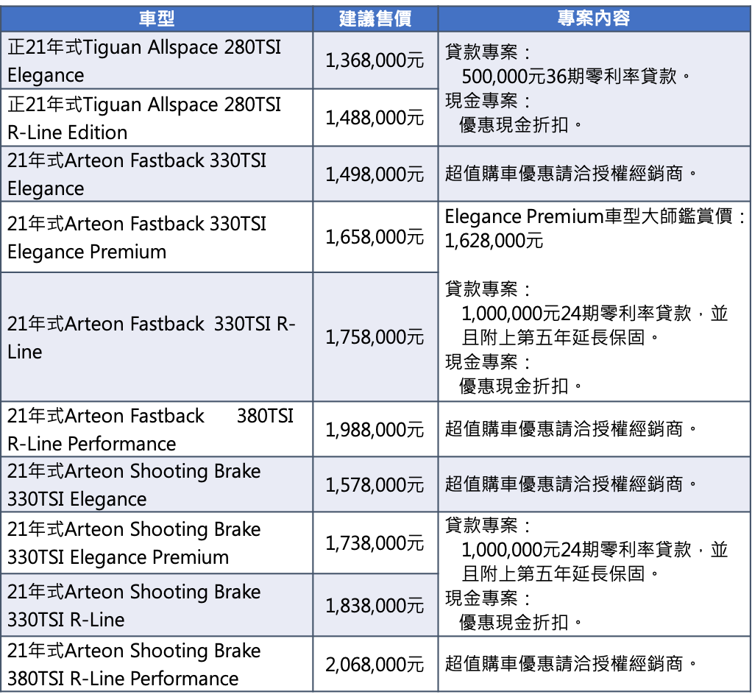Click 1,000,000元24期零利率貸款 in the Shooting Brake cell

[x=576, y=549]
